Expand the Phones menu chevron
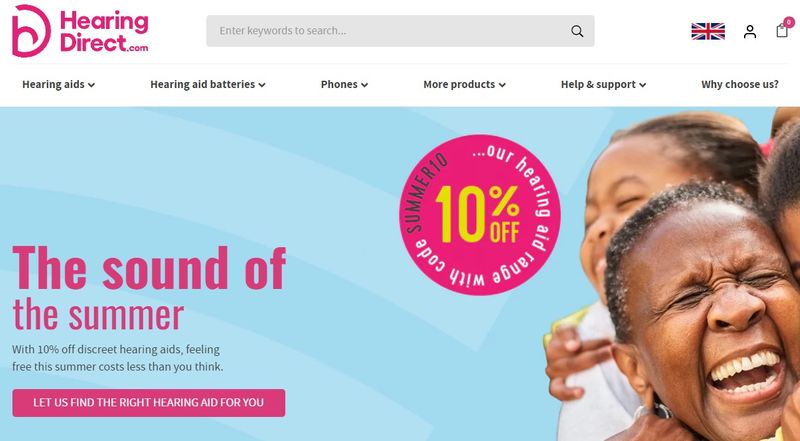This screenshot has height=441, width=800. coord(364,85)
